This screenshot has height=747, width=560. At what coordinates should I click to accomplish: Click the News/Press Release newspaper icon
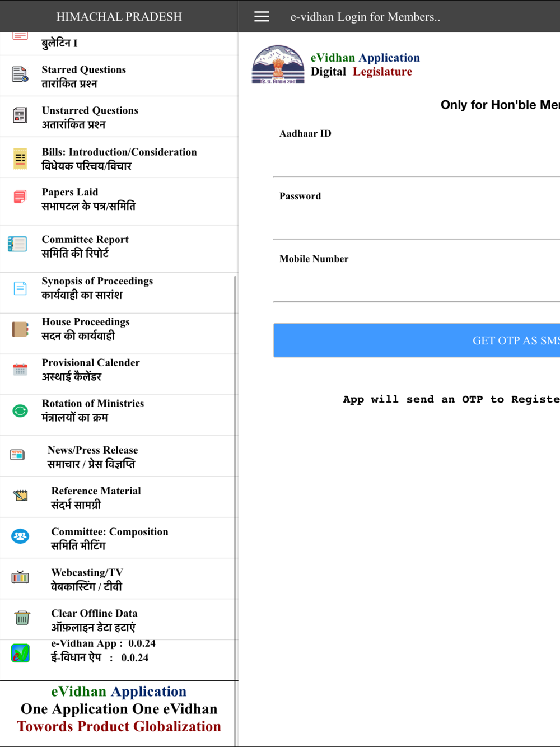point(17,455)
